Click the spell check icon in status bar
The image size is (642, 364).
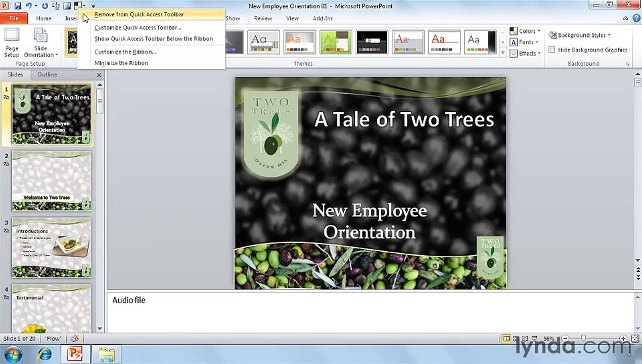75,339
